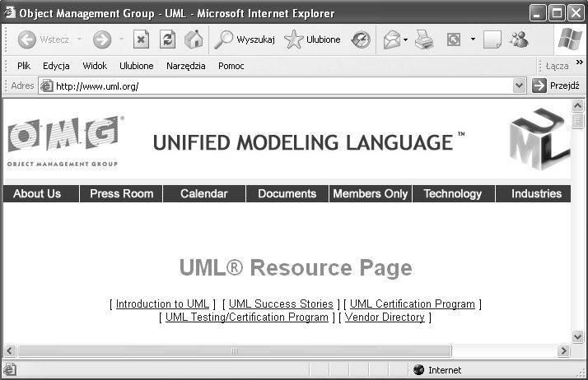Click the UML Resource Page heading
The width and height of the screenshot is (588, 380).
tap(296, 267)
